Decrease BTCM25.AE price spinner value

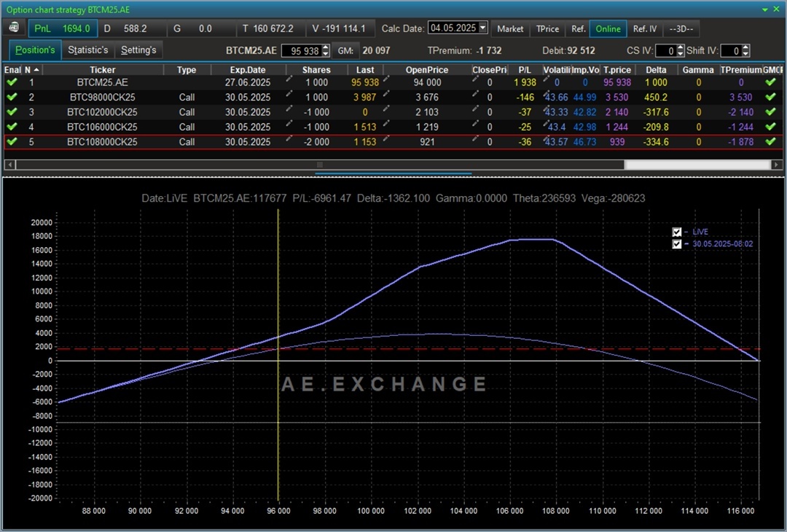325,54
